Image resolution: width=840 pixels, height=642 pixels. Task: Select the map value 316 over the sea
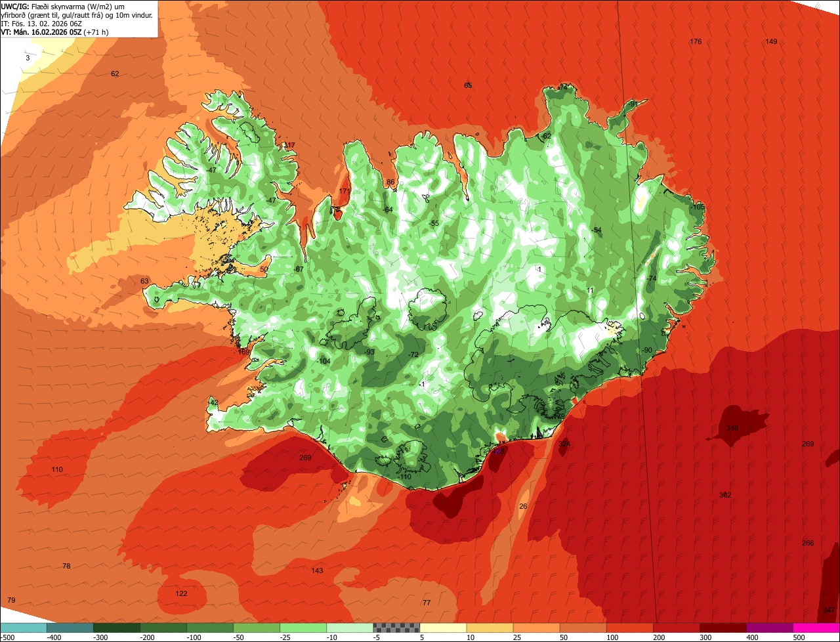click(x=732, y=429)
